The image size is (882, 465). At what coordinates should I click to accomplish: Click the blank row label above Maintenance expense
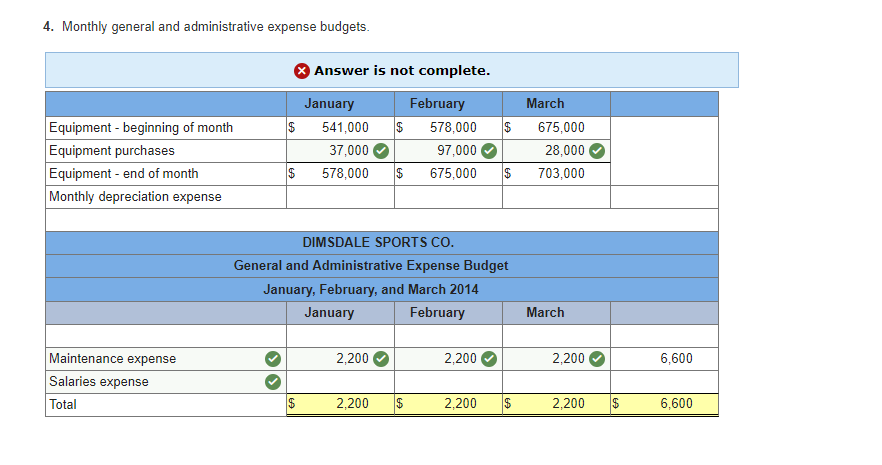click(x=166, y=336)
